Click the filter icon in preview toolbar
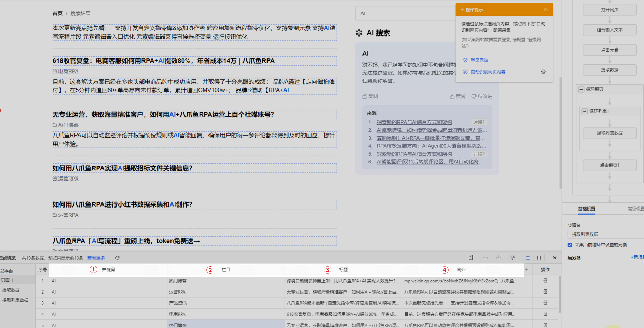644x328 pixels. point(512,258)
